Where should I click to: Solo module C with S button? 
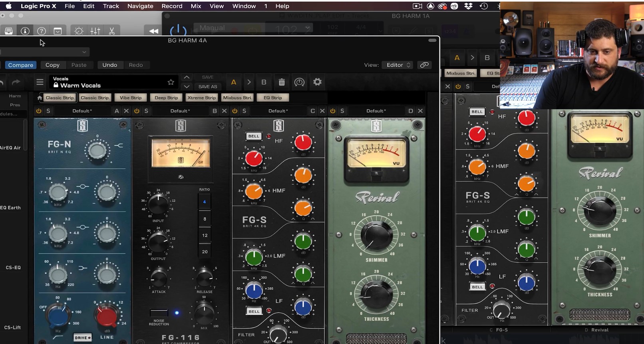tap(244, 111)
